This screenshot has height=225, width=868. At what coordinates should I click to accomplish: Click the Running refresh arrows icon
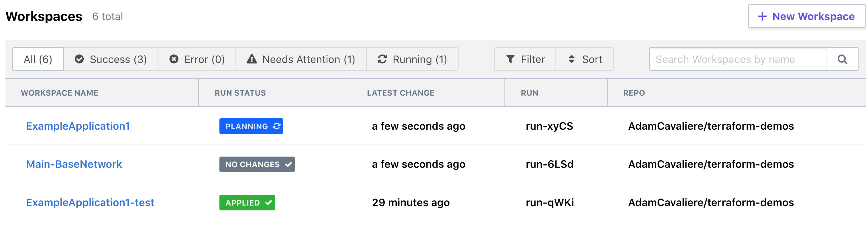[382, 59]
